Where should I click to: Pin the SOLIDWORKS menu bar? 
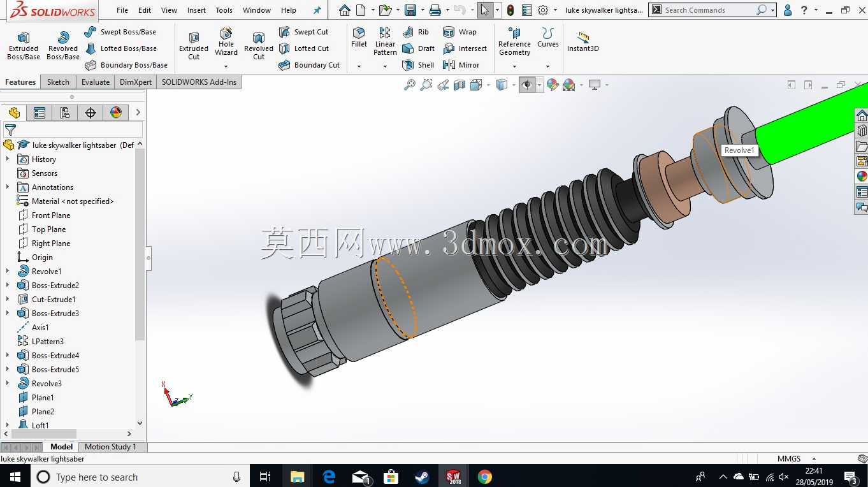click(x=317, y=10)
